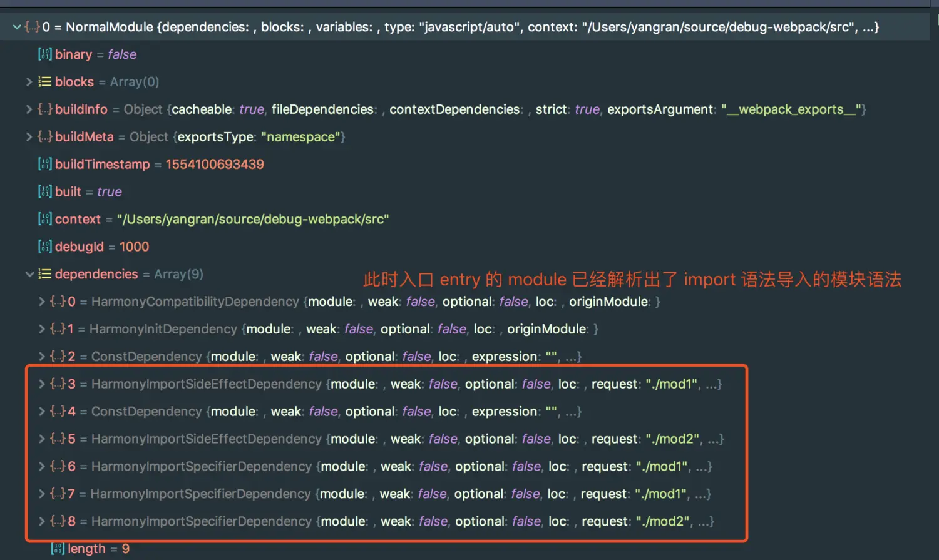Select the 'built' variable name

68,192
